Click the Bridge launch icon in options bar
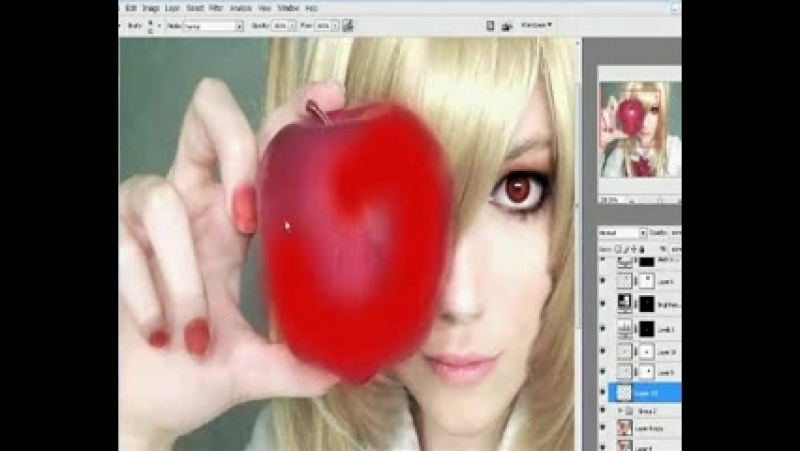 507,26
